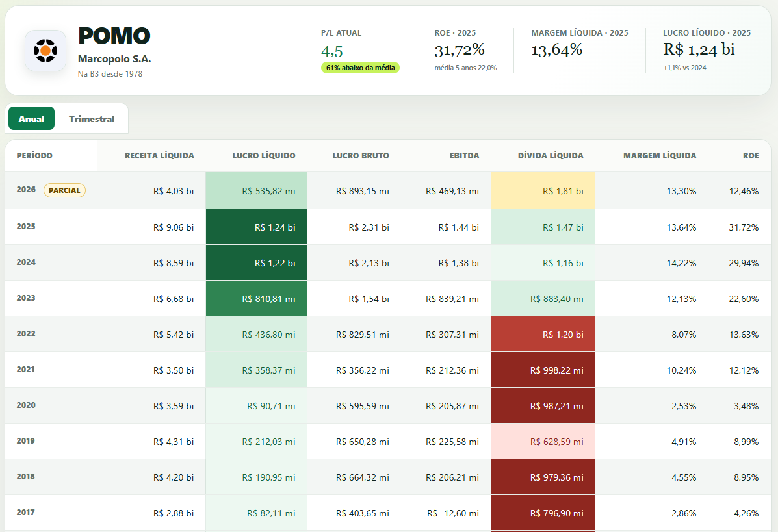
Task: Click the EBITDA column header
Action: tap(465, 156)
